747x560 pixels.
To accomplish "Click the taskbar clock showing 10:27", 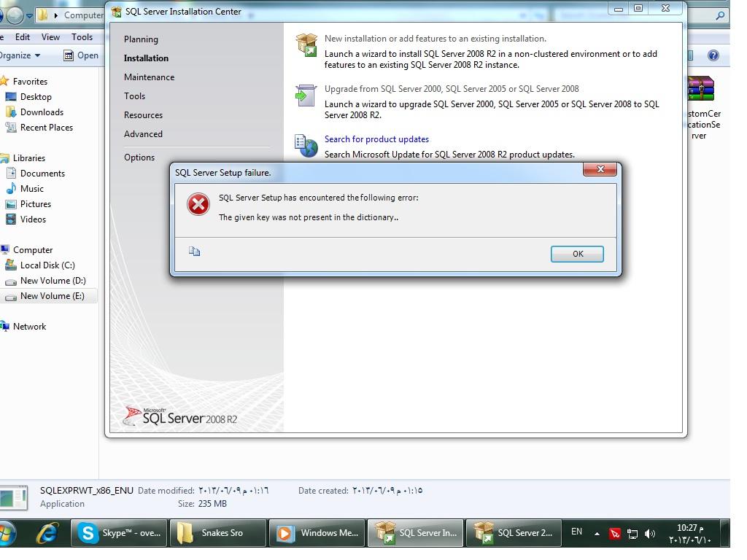I will (690, 534).
